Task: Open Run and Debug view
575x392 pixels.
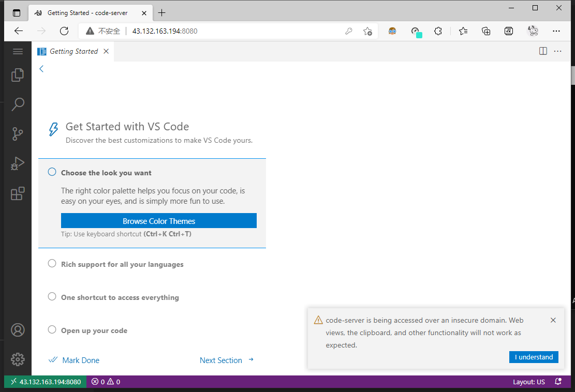Action: point(18,164)
